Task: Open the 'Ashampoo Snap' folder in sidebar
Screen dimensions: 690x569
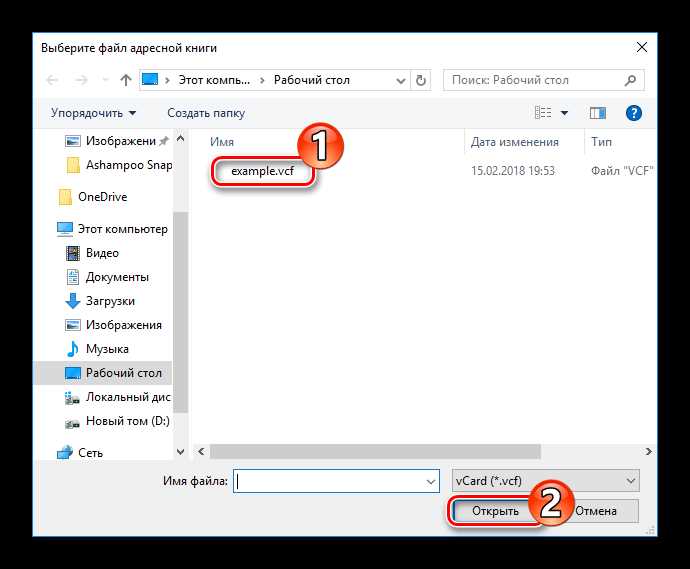Action: point(119,165)
